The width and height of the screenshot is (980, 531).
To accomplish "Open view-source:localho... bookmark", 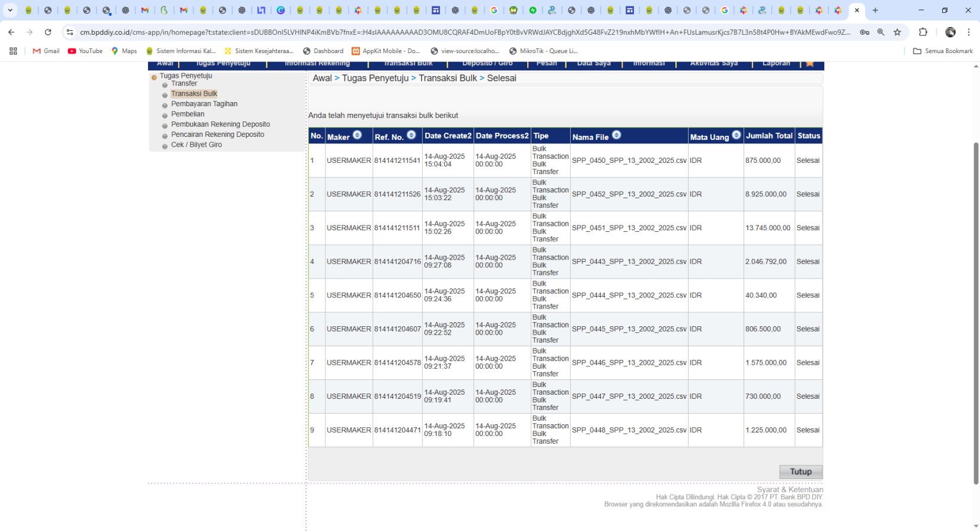I will [x=465, y=51].
